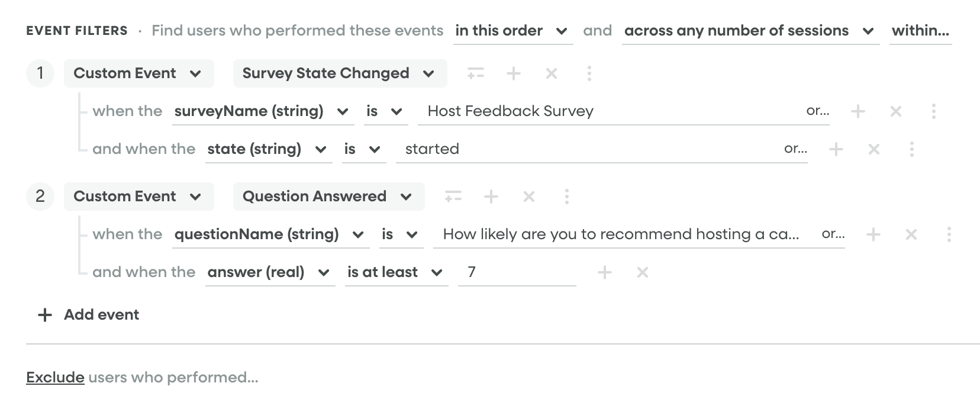Image resolution: width=980 pixels, height=412 pixels.
Task: Click filter-properties icon on Survey State Changed row
Action: click(475, 73)
